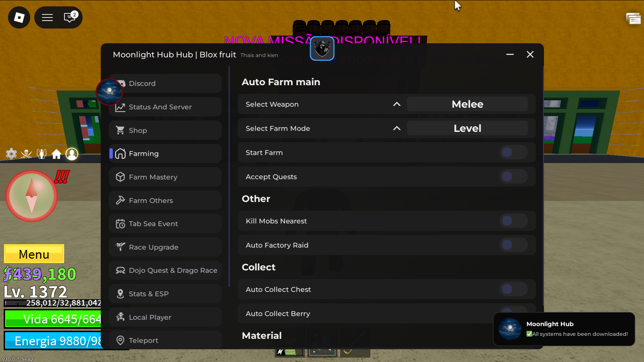Open the Discord sidebar link

tap(165, 84)
